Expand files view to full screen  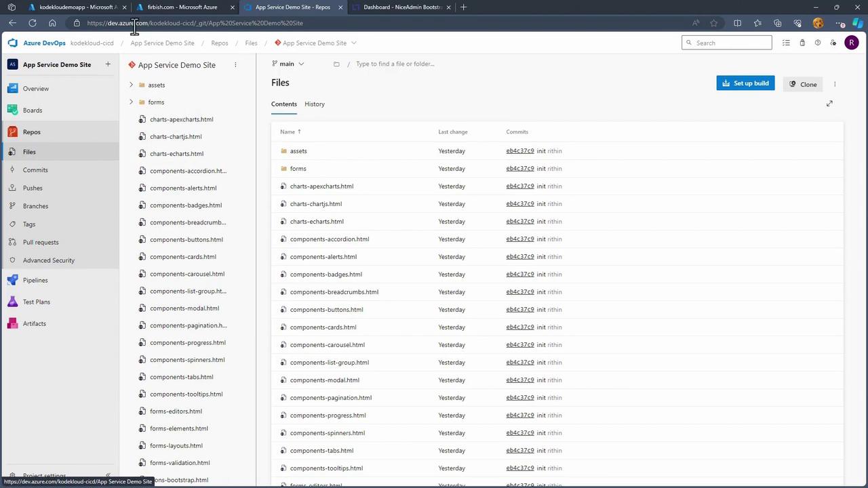(x=829, y=104)
